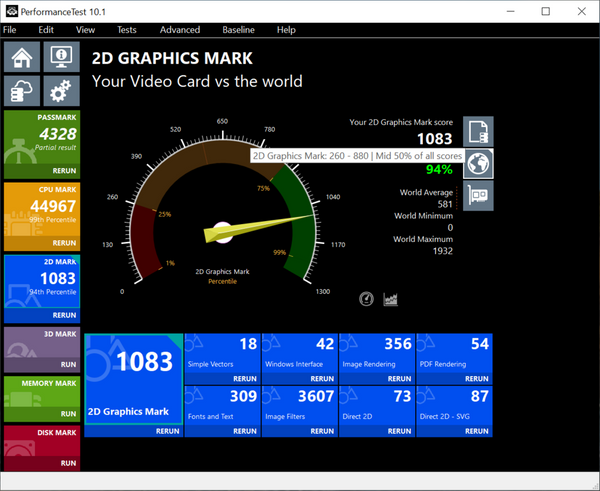Open the Advanced menu
This screenshot has width=600, height=491.
tap(180, 30)
